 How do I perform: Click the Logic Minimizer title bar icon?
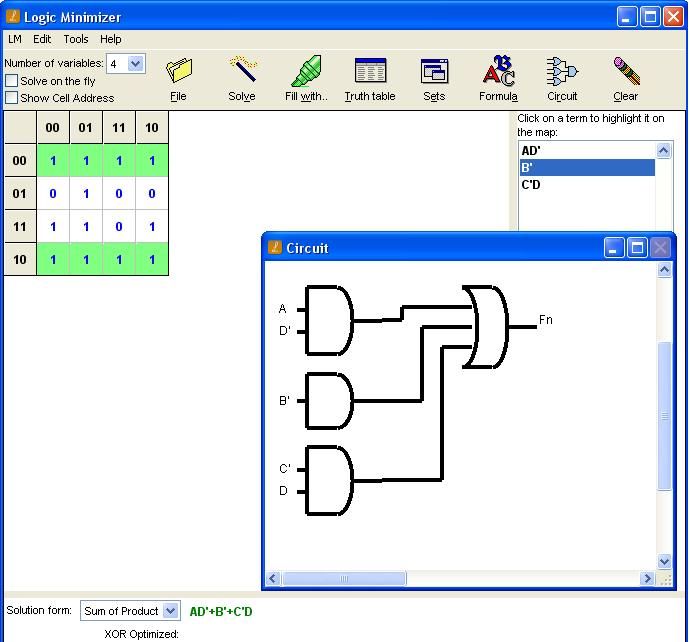tap(12, 16)
